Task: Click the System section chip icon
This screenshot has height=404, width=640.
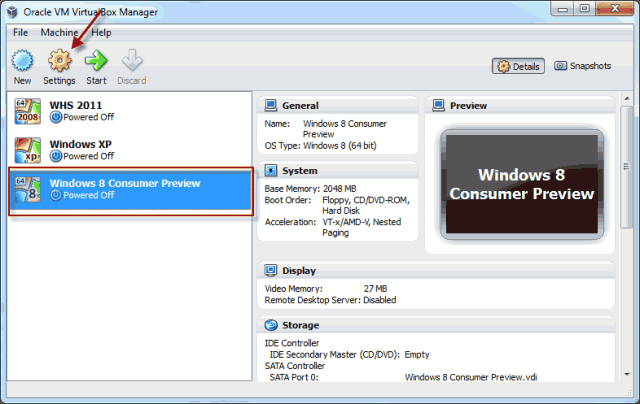Action: (x=270, y=170)
